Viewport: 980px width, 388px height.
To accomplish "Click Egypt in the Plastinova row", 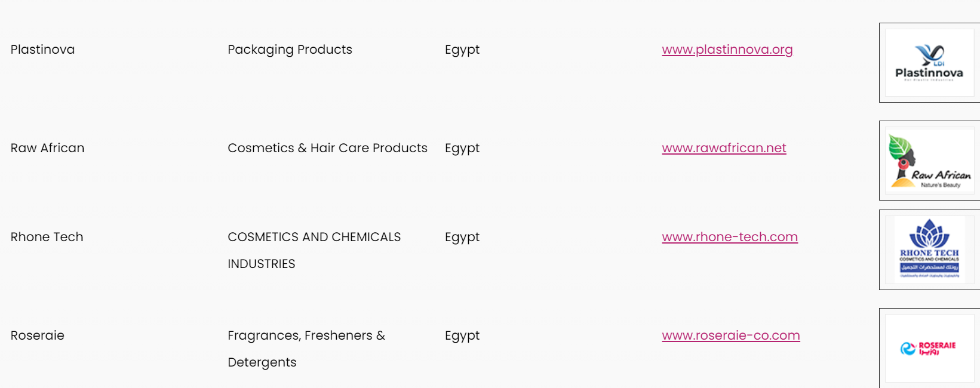I will point(462,50).
